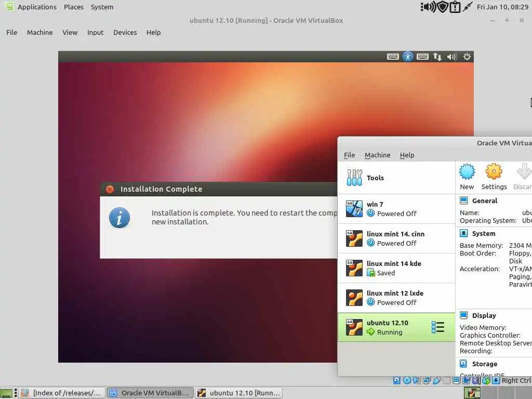
Task: Open the Applications panel menu
Action: click(x=37, y=7)
